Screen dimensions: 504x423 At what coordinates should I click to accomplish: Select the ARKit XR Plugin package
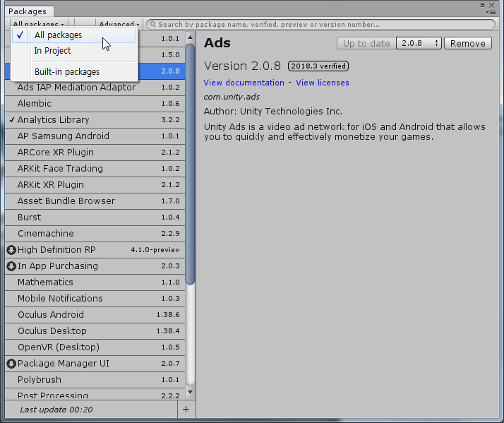coord(95,185)
